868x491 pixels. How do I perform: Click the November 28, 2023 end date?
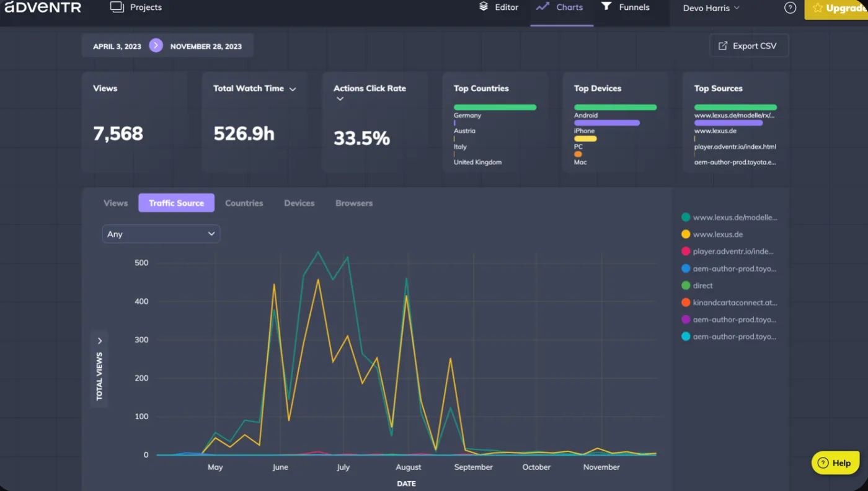[206, 46]
